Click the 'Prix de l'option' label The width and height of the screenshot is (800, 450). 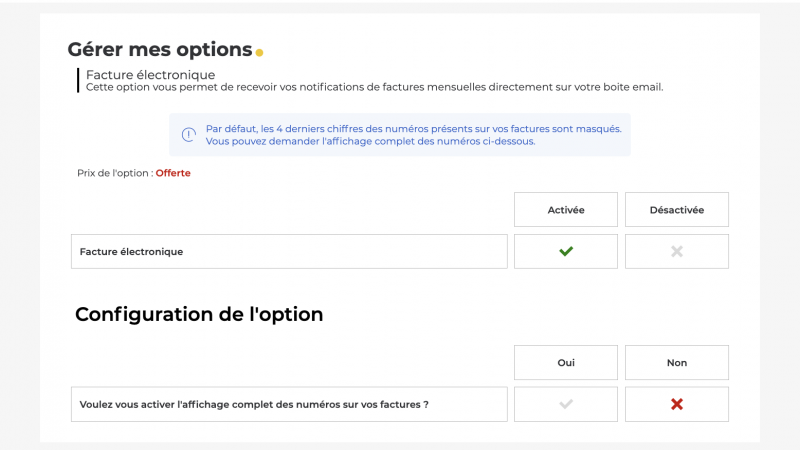point(114,173)
